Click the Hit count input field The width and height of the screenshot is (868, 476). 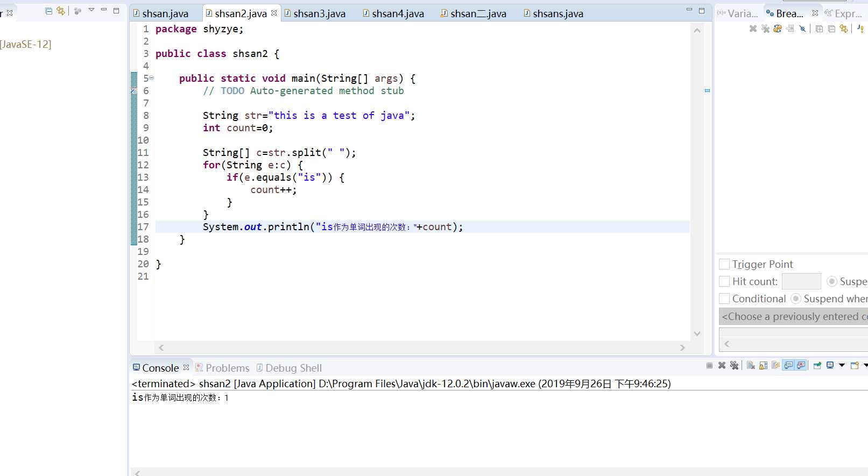[801, 281]
